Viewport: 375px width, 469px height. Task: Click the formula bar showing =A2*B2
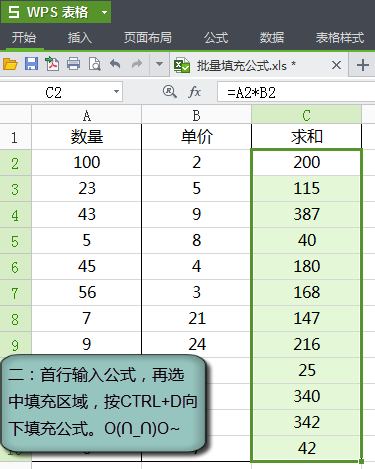(296, 92)
